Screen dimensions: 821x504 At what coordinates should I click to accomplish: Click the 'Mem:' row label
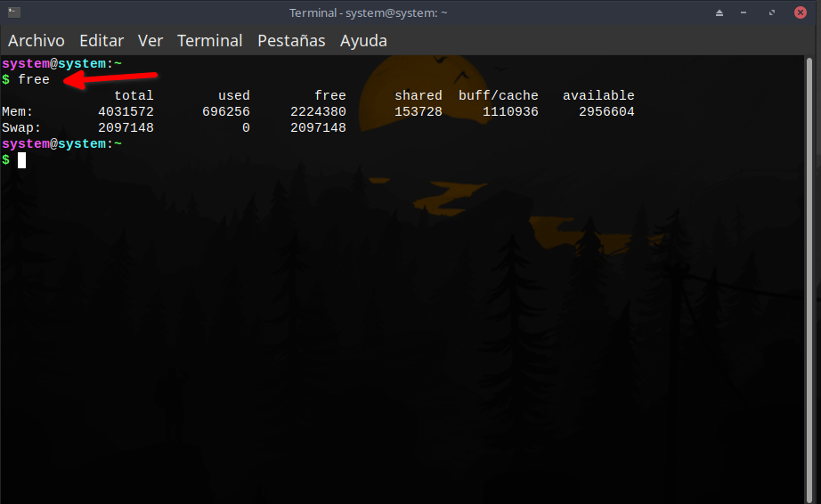coord(17,111)
